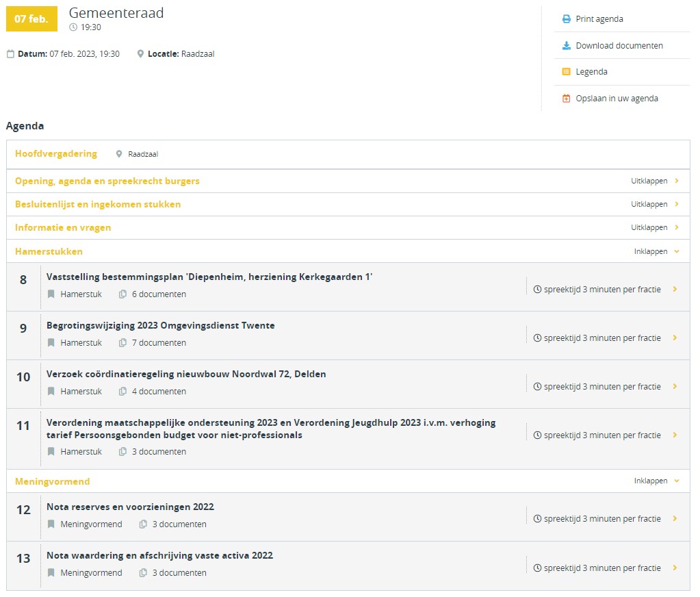Click the 4 documenten text in item 10

pos(159,392)
